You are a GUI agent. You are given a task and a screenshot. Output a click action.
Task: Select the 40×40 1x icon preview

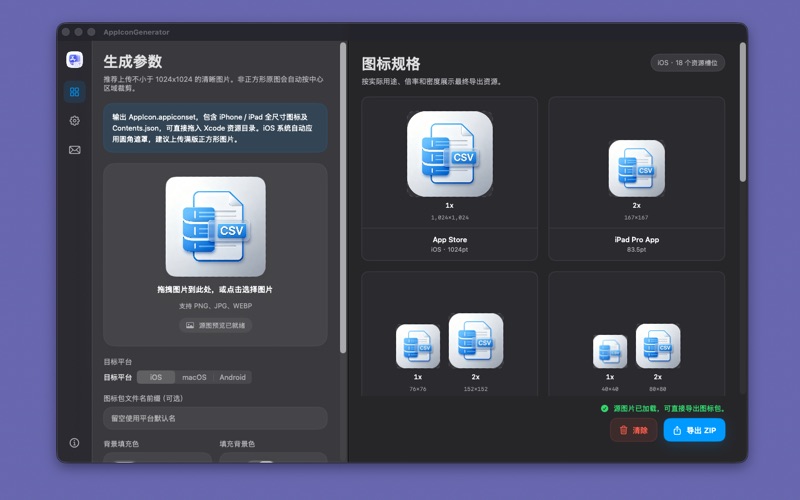pos(610,352)
